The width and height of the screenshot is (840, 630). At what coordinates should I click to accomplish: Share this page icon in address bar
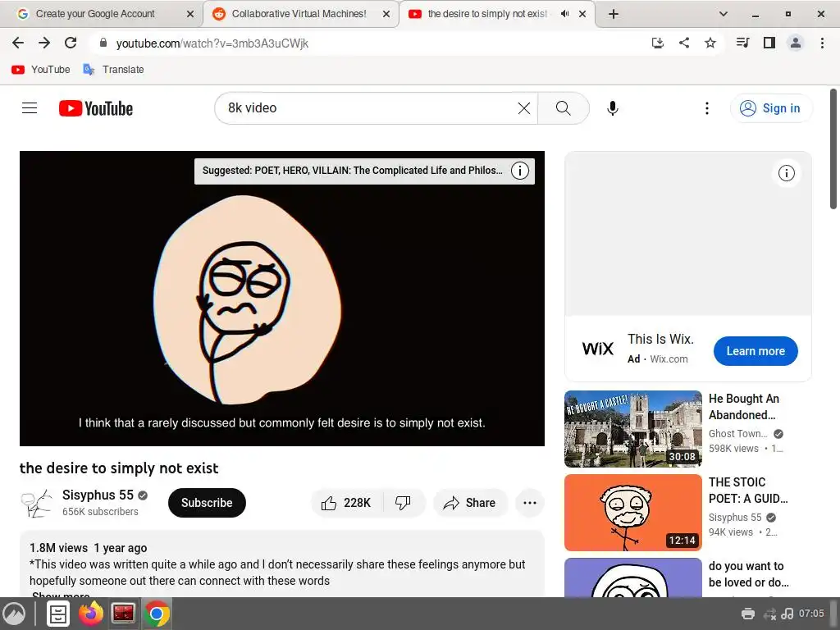[x=683, y=43]
